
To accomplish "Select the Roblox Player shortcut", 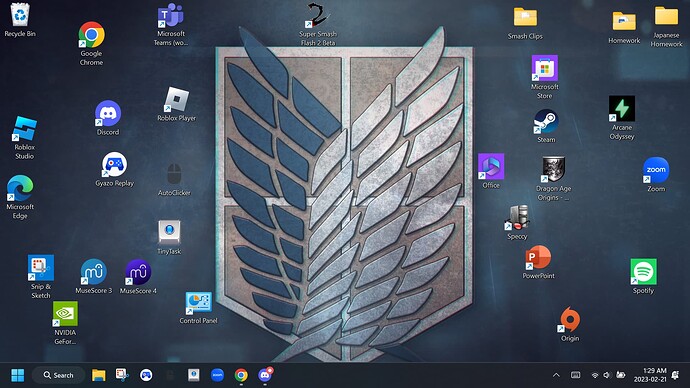I will pos(176,104).
